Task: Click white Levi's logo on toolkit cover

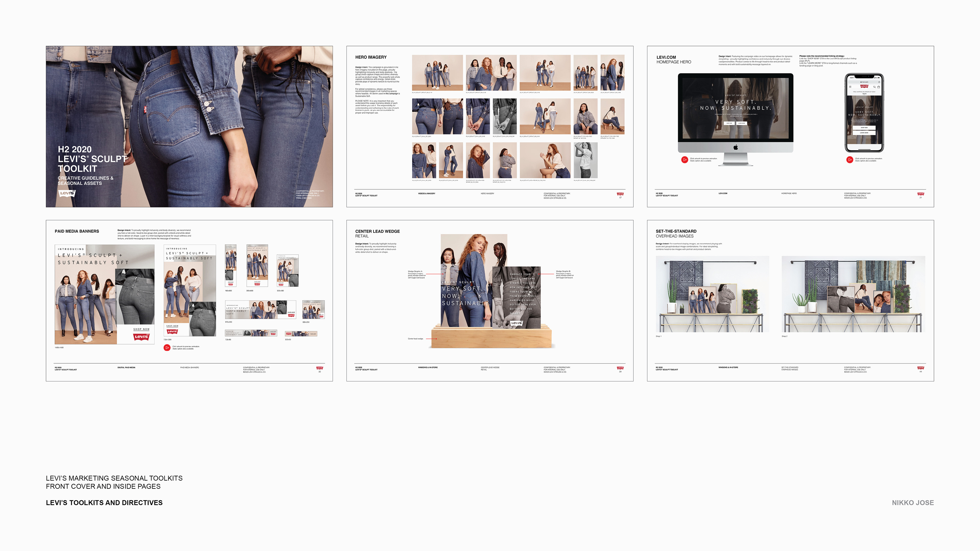Action: [x=67, y=193]
